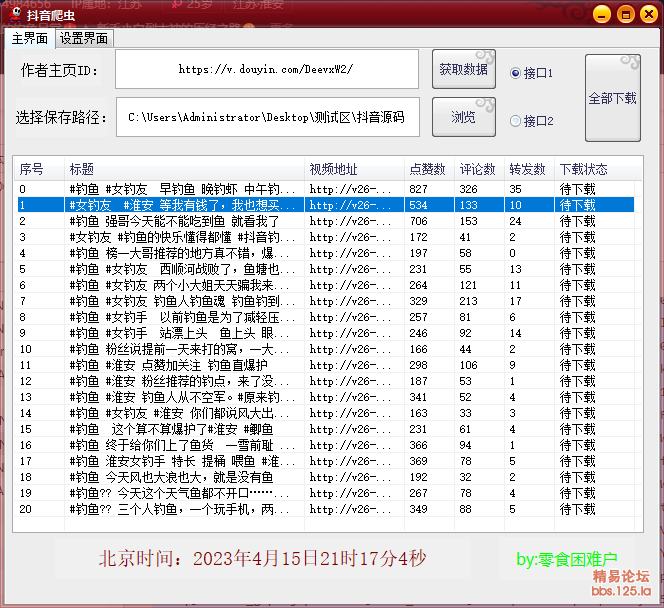
Task: Select row 5 titled 西顺河战败了
Action: point(326,269)
